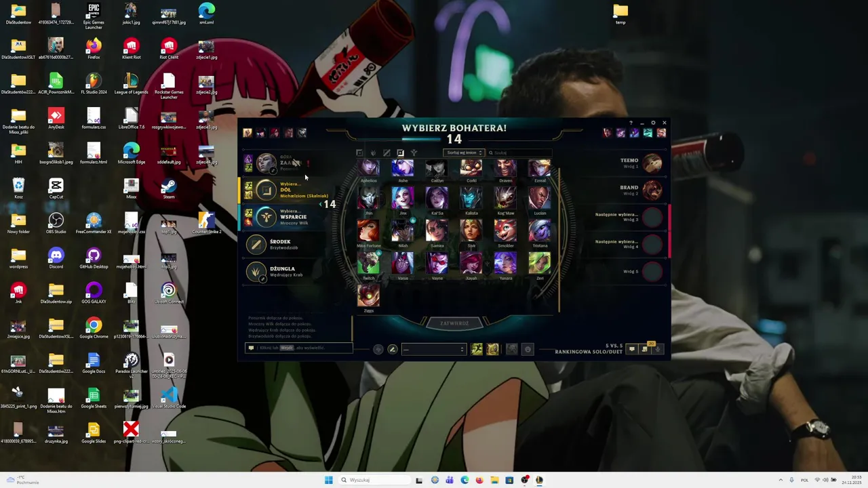868x488 pixels.
Task: Pick Aphelios from the champion grid
Action: (369, 169)
